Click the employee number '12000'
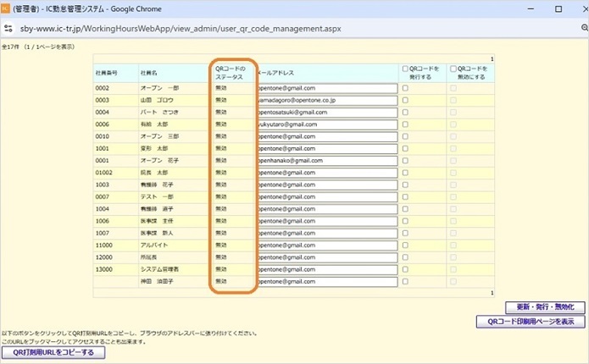589x364 pixels. pos(104,257)
